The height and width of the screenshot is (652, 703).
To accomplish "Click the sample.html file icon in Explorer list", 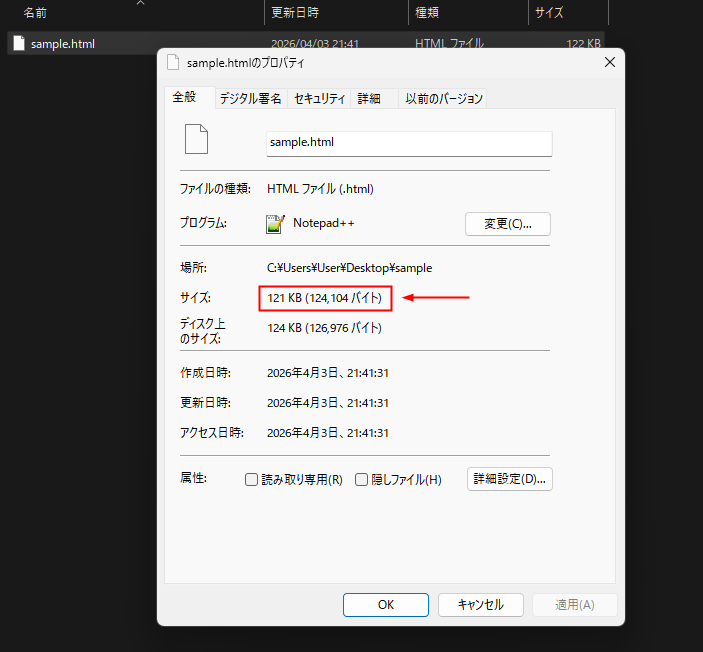I will coord(19,43).
